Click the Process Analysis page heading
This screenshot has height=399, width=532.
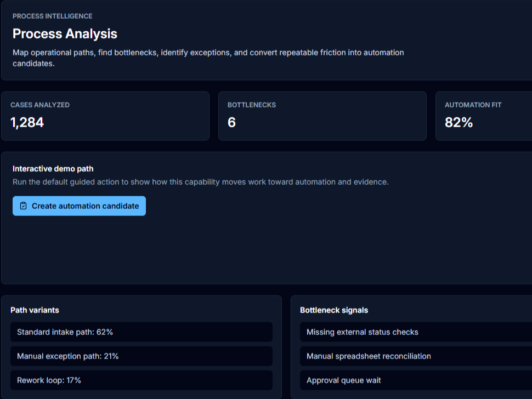65,33
